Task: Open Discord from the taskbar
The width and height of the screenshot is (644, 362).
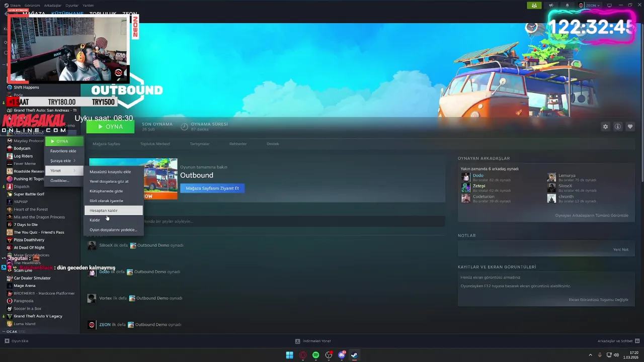Action: coord(342,355)
